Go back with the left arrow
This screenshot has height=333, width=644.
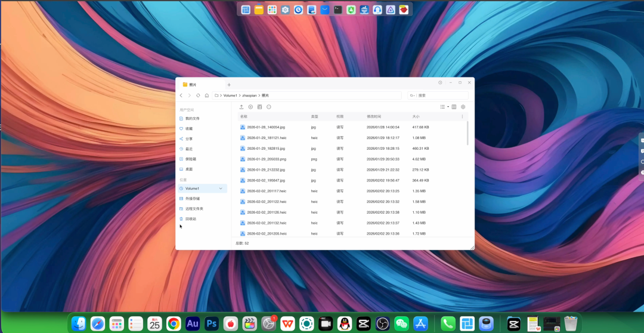pos(181,95)
